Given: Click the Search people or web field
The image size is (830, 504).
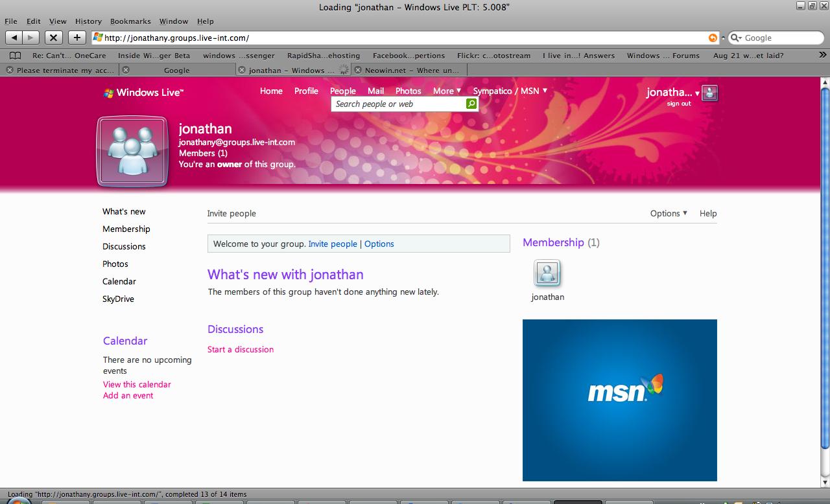Looking at the screenshot, I should (x=399, y=104).
